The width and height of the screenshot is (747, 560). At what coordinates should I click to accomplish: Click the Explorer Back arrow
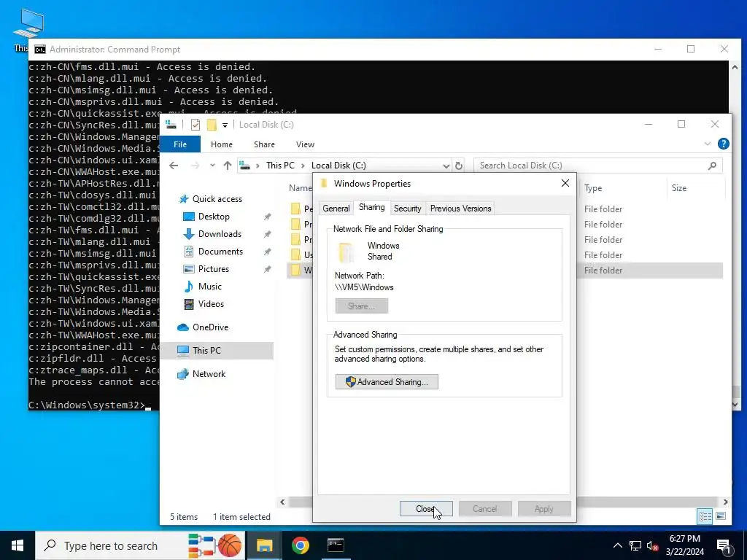pos(174,166)
